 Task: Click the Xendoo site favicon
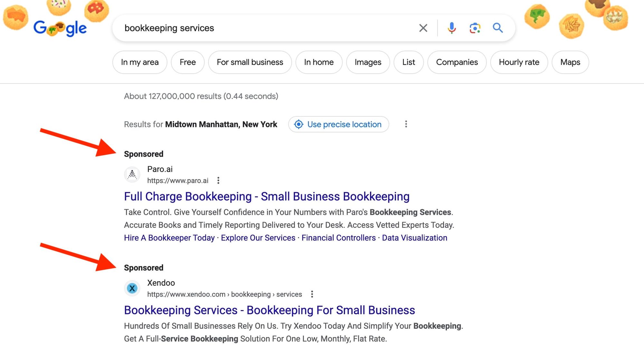132,288
